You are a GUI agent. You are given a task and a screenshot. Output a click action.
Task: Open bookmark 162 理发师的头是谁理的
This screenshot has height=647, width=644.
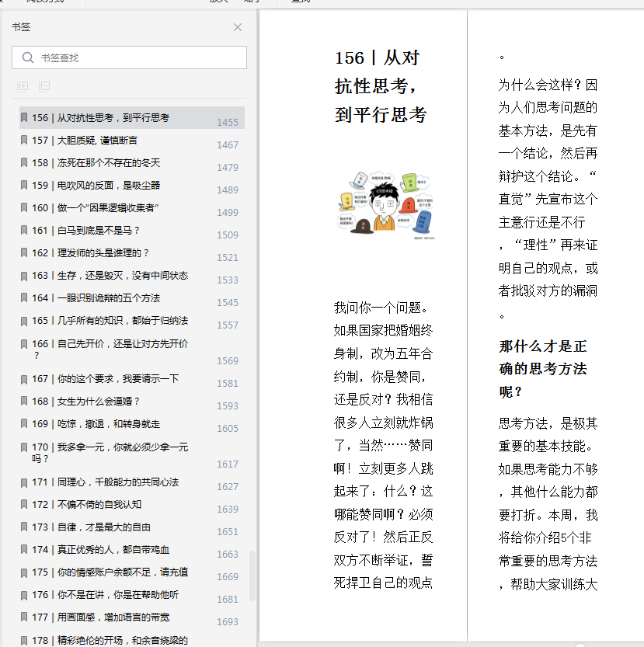pyautogui.click(x=90, y=253)
